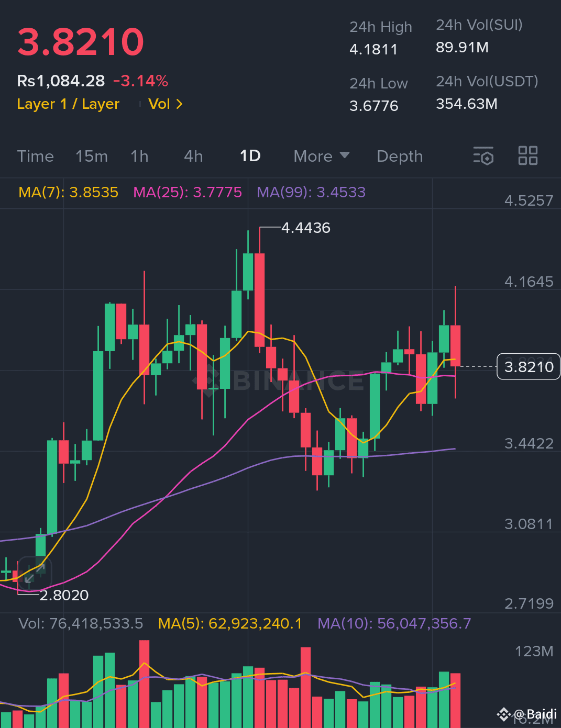Screen dimensions: 561x728
Task: Open the Layer 1 / Layer category link
Action: (68, 104)
